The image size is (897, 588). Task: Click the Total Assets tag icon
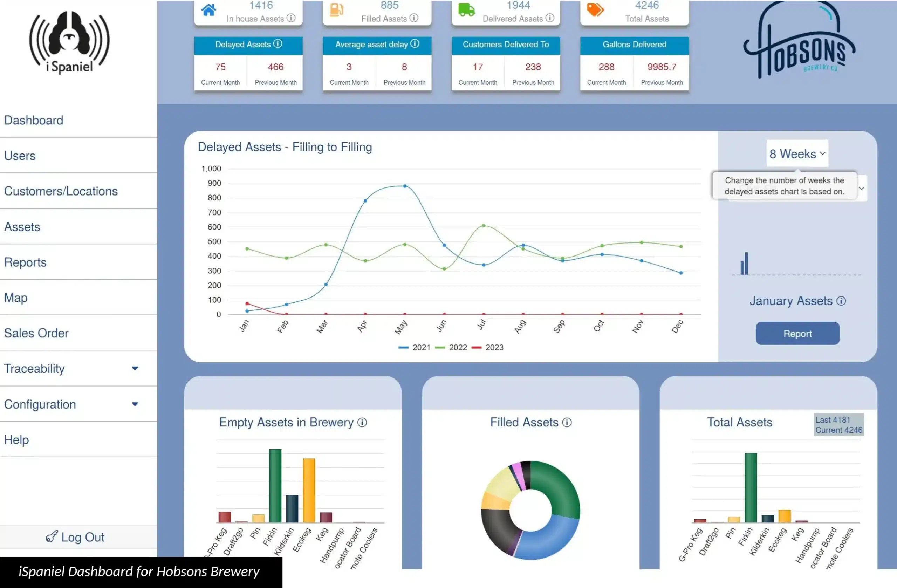click(595, 9)
